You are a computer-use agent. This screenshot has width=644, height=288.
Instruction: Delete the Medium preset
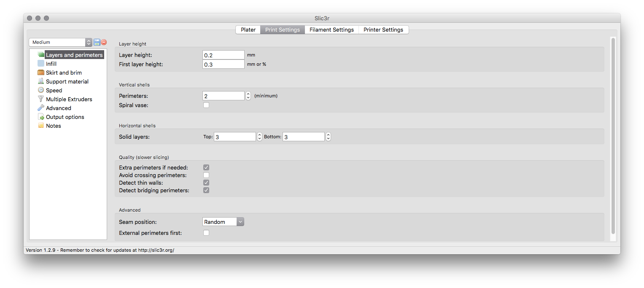pyautogui.click(x=104, y=42)
